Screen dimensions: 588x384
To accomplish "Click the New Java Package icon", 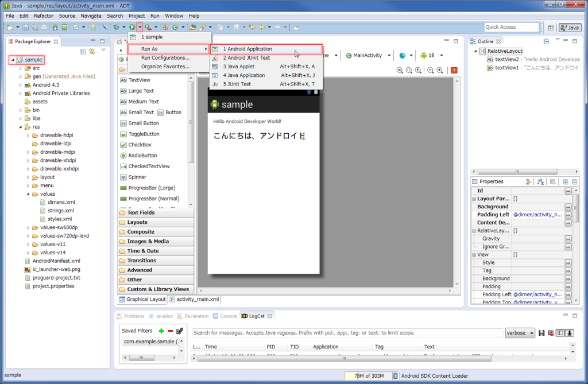I will point(165,28).
